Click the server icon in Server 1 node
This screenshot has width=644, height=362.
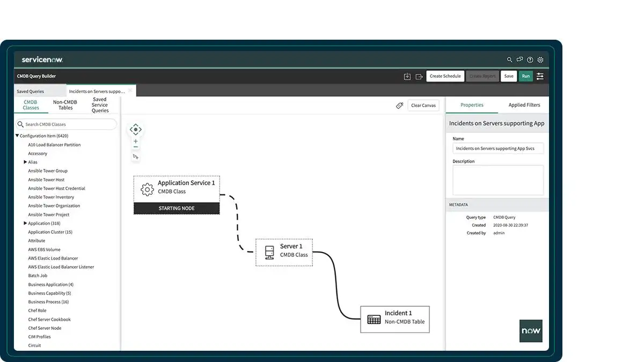[x=269, y=252]
